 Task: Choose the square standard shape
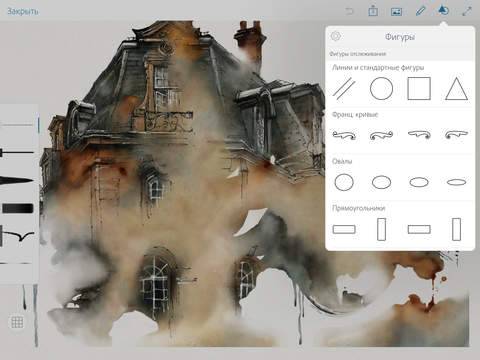click(419, 89)
